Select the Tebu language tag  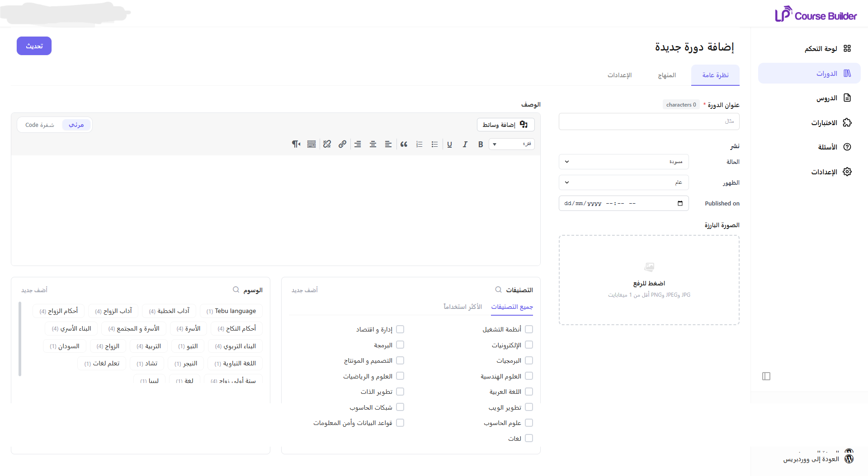[231, 311]
